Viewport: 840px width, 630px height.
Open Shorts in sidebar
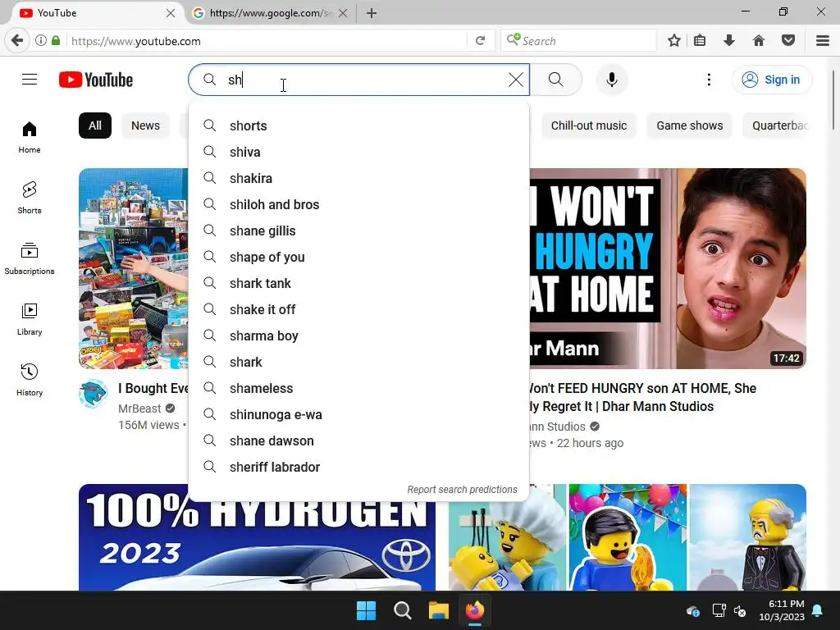pos(30,199)
